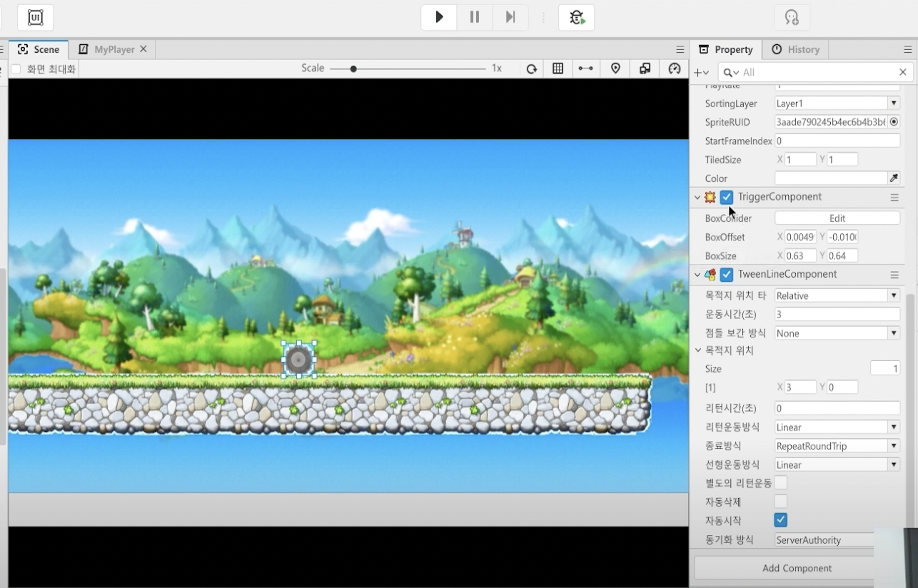Disable the TweenLineComponent checkbox
Viewport: 918px width, 588px height.
click(x=727, y=275)
